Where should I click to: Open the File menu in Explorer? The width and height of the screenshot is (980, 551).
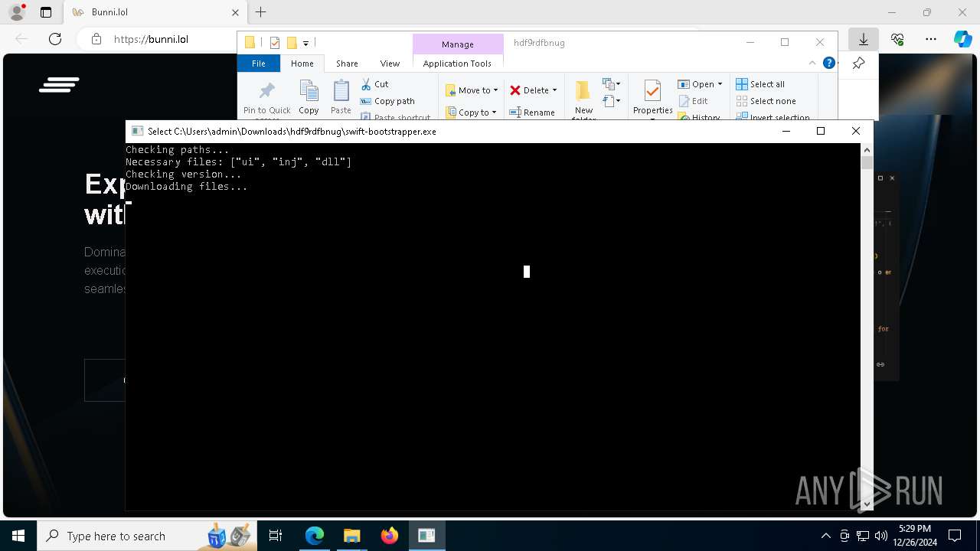pyautogui.click(x=259, y=64)
